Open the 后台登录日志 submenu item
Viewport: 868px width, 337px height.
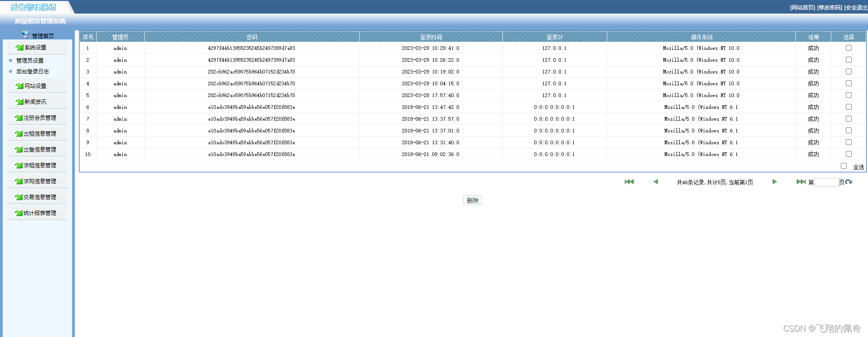33,72
